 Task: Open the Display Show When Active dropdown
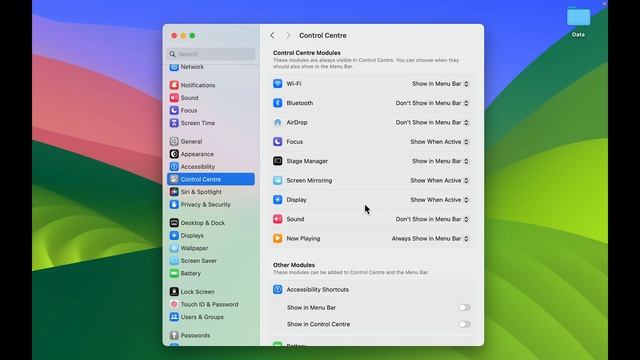pyautogui.click(x=439, y=200)
